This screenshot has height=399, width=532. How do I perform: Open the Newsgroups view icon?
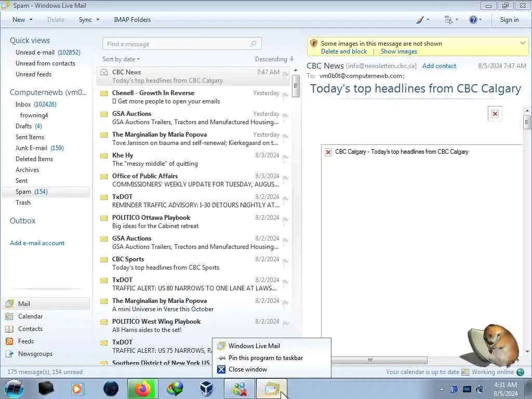point(9,354)
